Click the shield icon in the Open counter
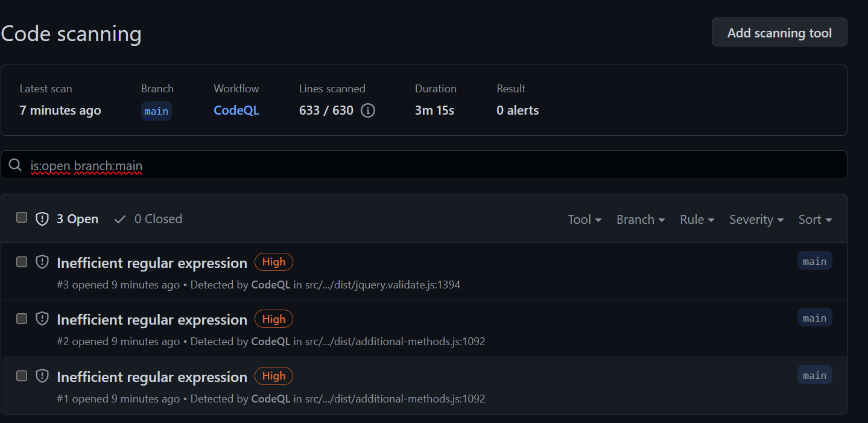Screen dimensions: 868x423 (42, 218)
